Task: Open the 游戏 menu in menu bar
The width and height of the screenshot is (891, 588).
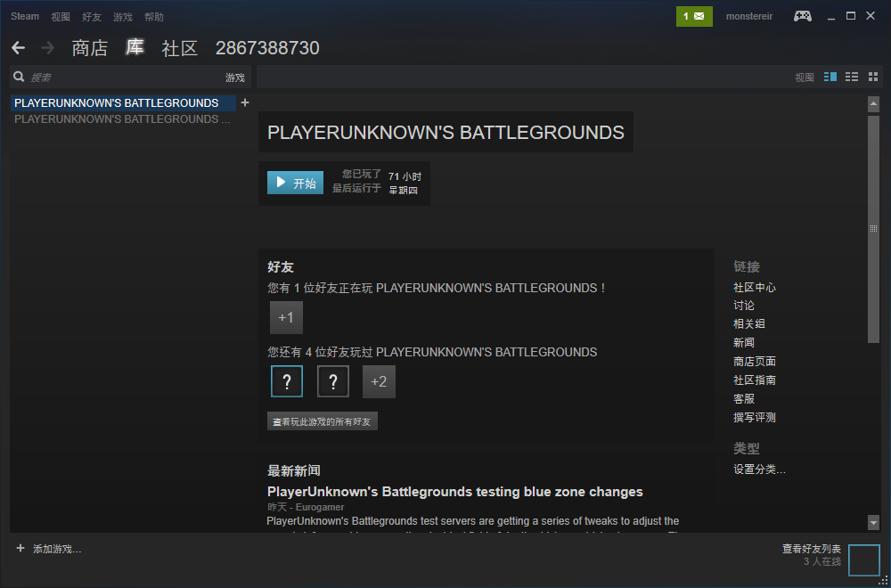Action: [x=123, y=17]
